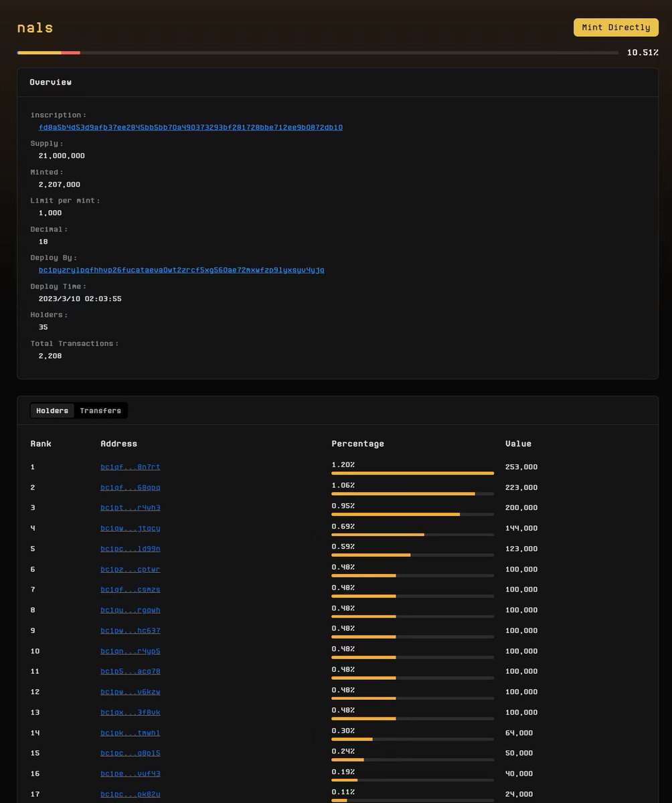
Task: Click the value 24,000
Action: pyautogui.click(x=519, y=794)
